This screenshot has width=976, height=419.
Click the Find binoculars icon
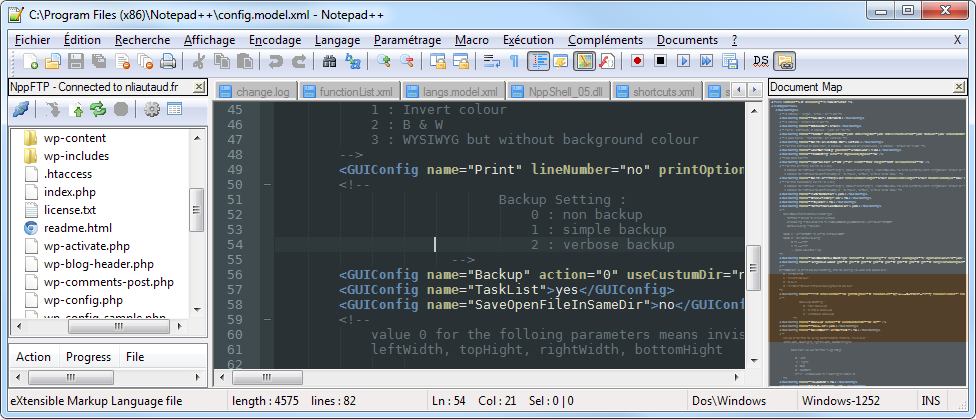pyautogui.click(x=330, y=62)
